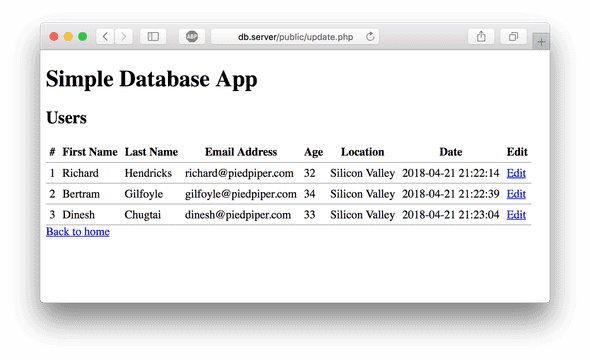Minimize the window with the yellow button

68,36
